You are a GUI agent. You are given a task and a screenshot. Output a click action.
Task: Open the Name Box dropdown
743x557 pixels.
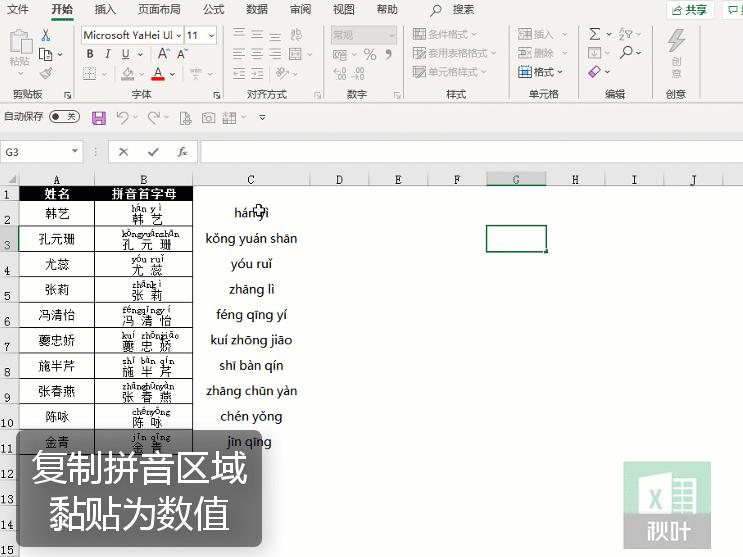click(74, 151)
